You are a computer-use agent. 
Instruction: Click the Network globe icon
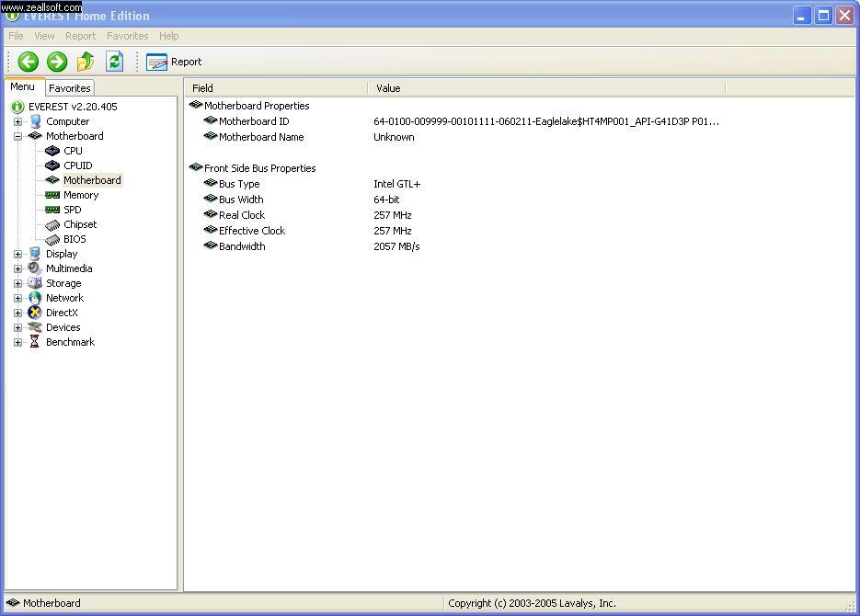tap(35, 298)
